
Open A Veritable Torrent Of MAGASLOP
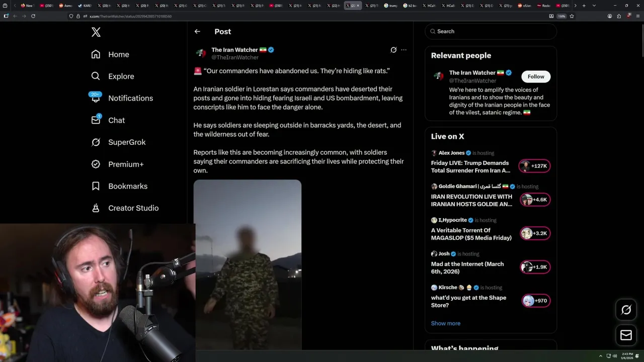(471, 234)
